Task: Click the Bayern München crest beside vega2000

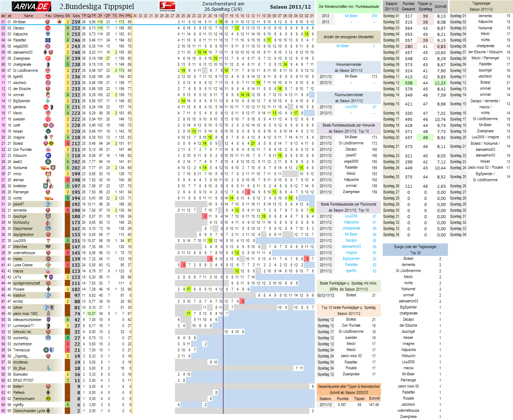Action: point(48,46)
